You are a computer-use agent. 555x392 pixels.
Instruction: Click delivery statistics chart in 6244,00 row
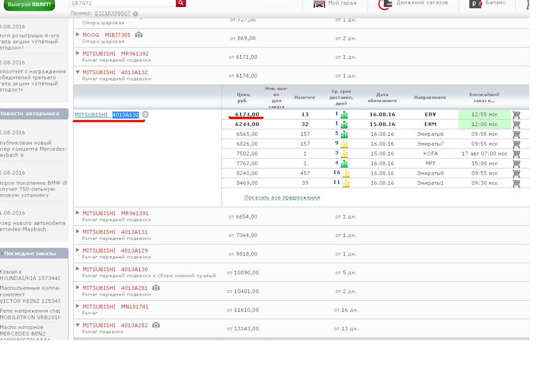click(344, 125)
